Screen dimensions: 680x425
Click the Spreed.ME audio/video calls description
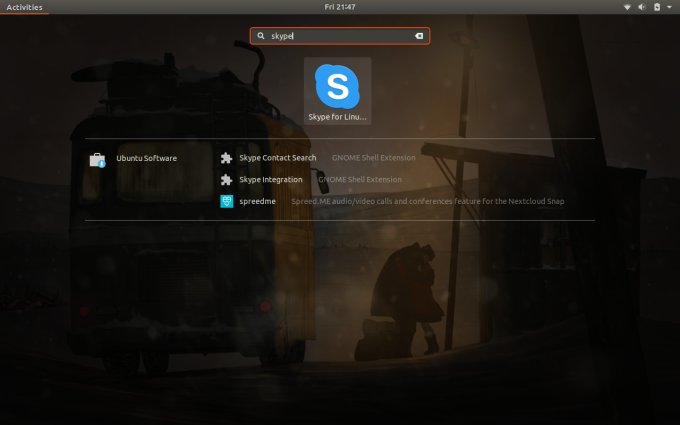pyautogui.click(x=428, y=201)
